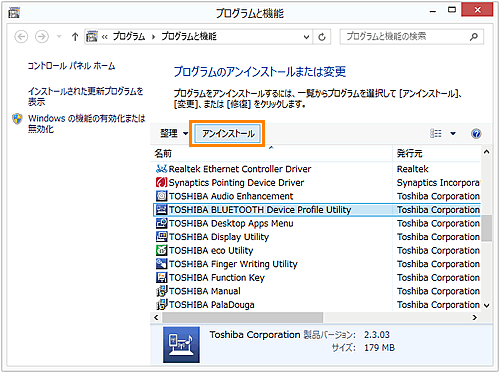The image size is (500, 373).
Task: Click Synaptics Incorpora publisher cell
Action: pyautogui.click(x=438, y=183)
